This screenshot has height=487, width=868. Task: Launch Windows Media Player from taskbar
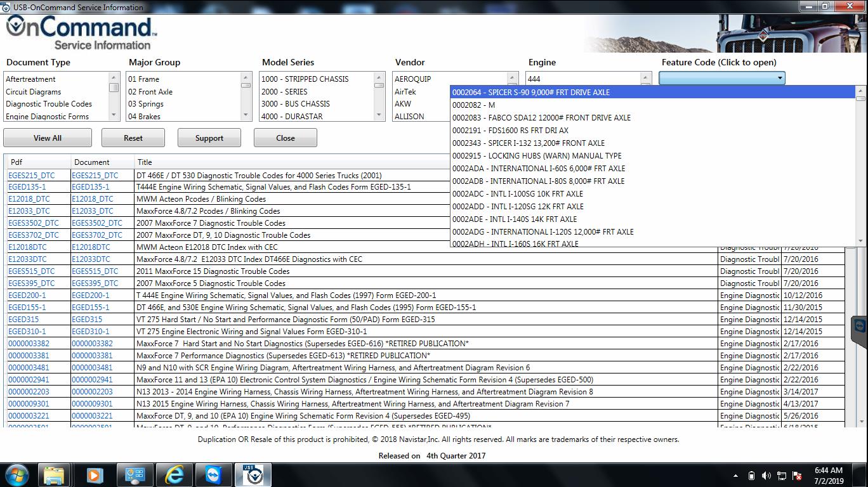point(94,474)
